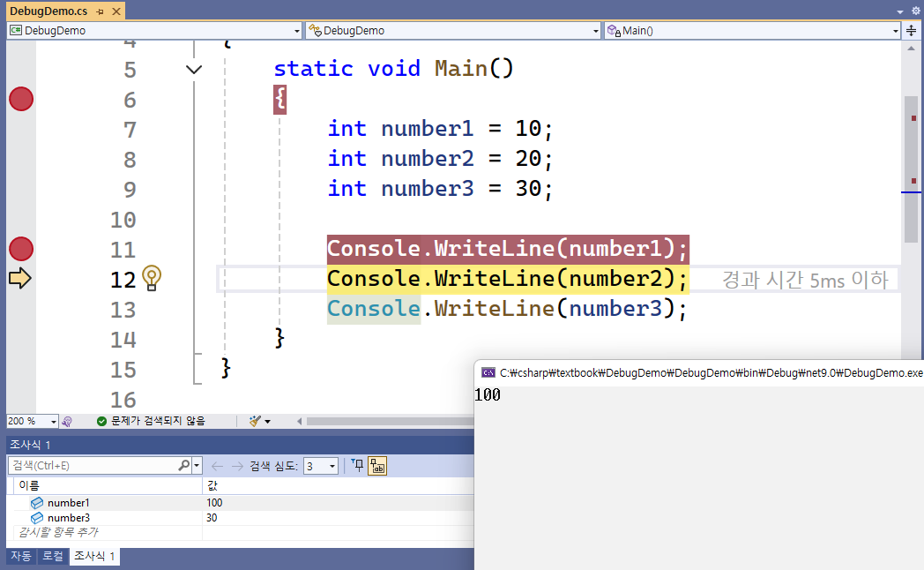Switch to the 자동 tab
This screenshot has width=924, height=570.
click(19, 556)
